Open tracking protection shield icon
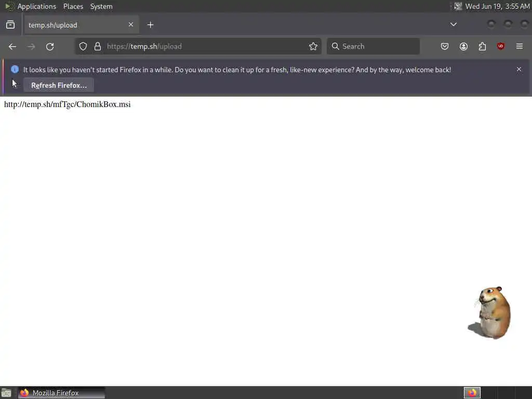This screenshot has width=532, height=399. pyautogui.click(x=83, y=46)
